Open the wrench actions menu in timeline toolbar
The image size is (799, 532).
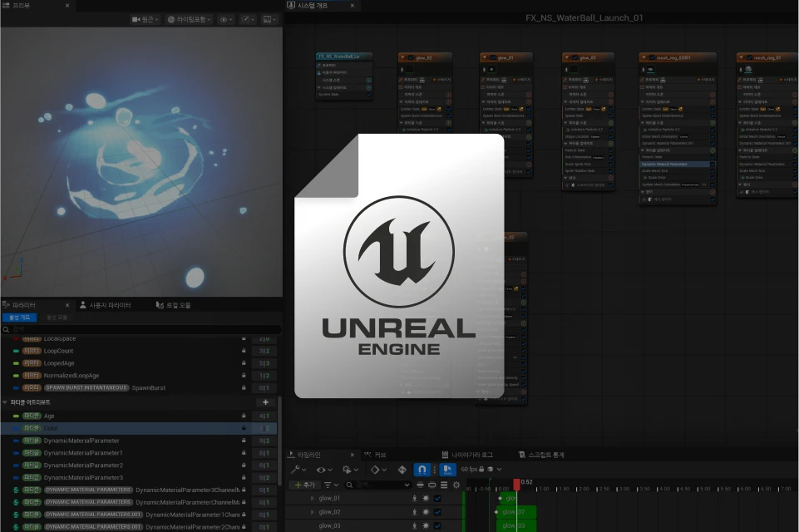point(298,470)
